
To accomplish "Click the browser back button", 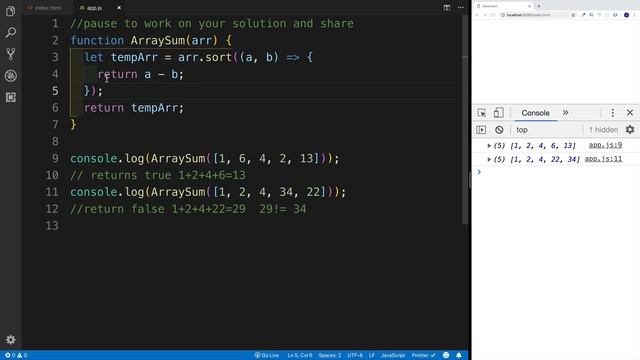I will tap(477, 15).
